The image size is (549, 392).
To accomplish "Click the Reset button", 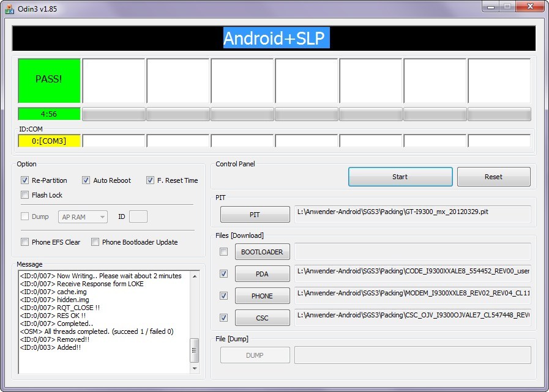I will 494,177.
